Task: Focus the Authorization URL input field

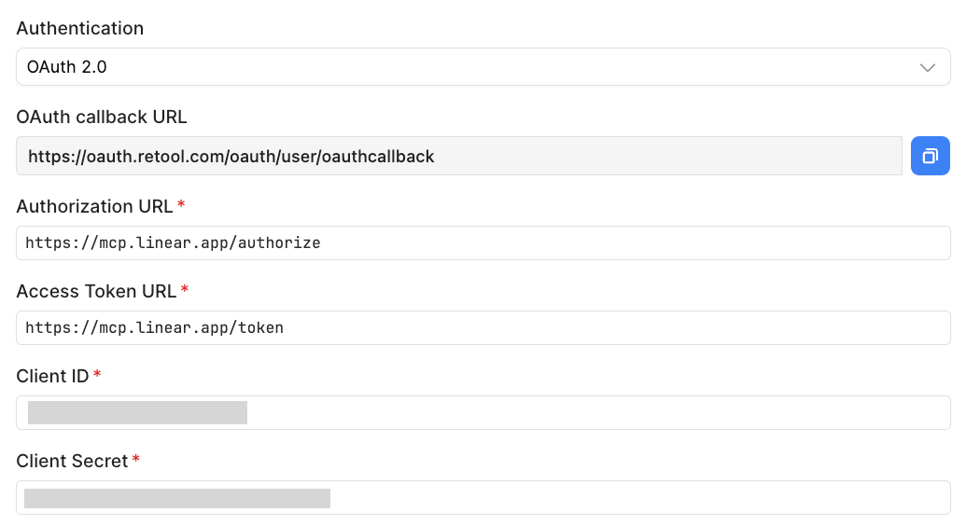Action: pyautogui.click(x=483, y=242)
